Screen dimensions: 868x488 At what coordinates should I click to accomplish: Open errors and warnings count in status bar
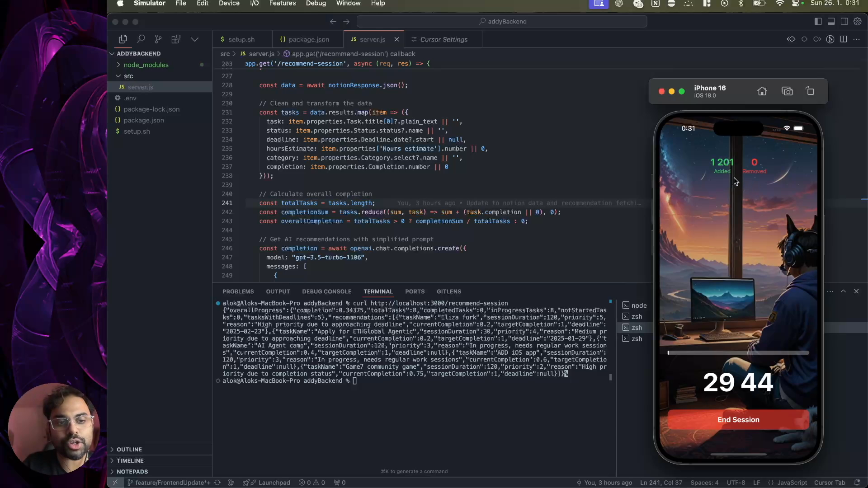click(x=312, y=483)
